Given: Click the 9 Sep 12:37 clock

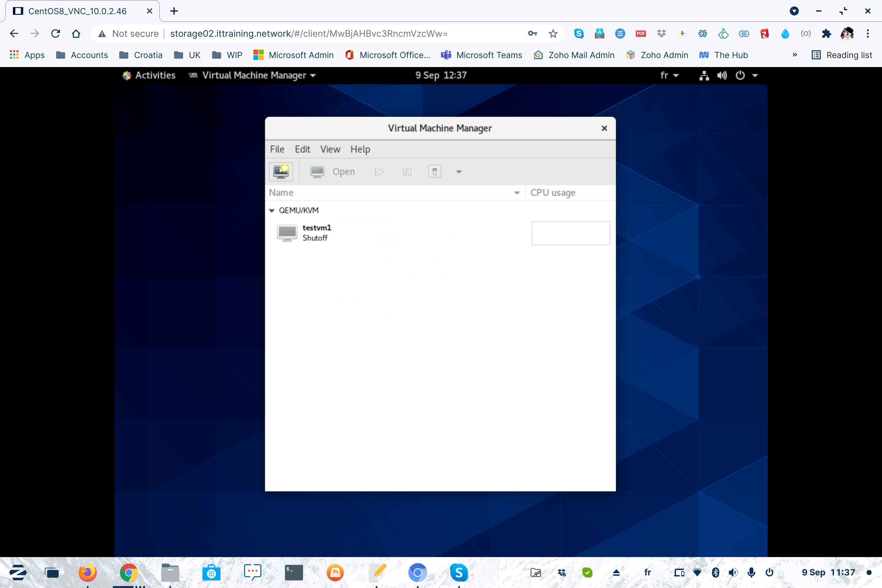Looking at the screenshot, I should point(441,75).
